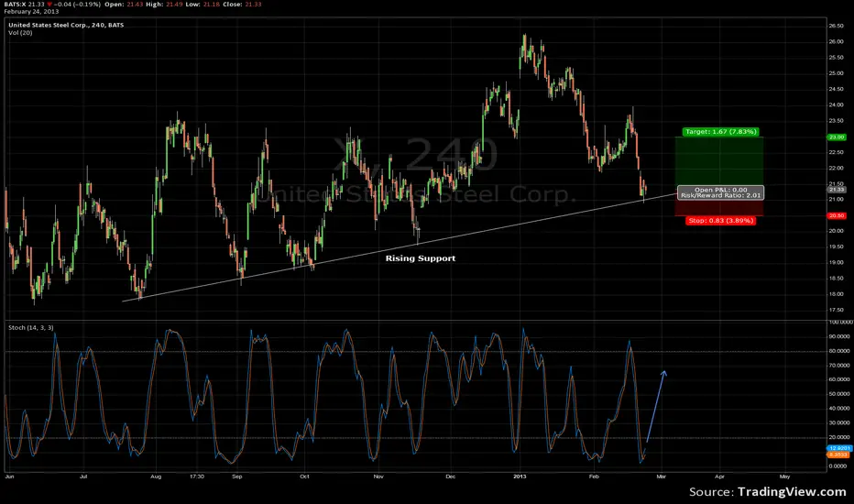Click the February 24, 2013 date text

click(31, 11)
